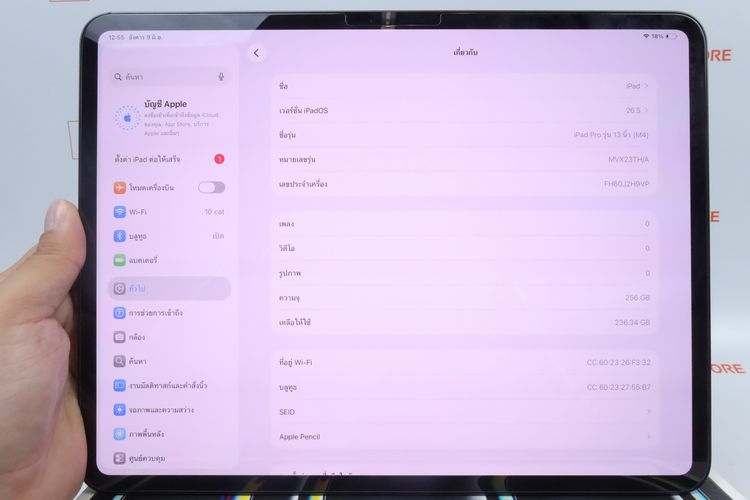Open the Apple Pencil row

[464, 436]
